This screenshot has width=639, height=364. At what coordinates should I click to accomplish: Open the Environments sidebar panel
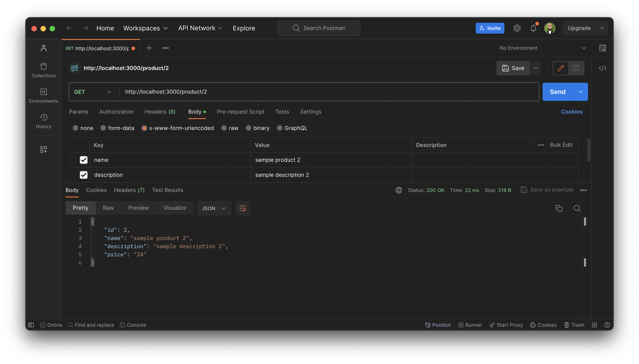(43, 95)
